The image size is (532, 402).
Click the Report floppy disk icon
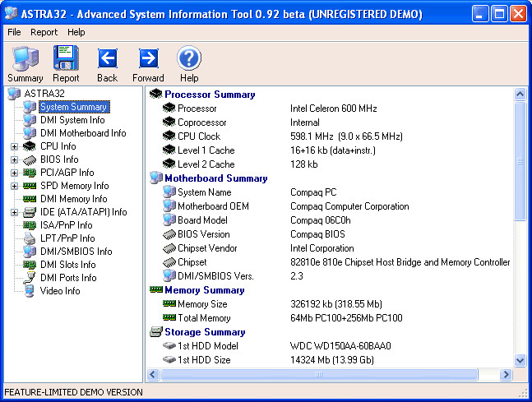click(66, 58)
